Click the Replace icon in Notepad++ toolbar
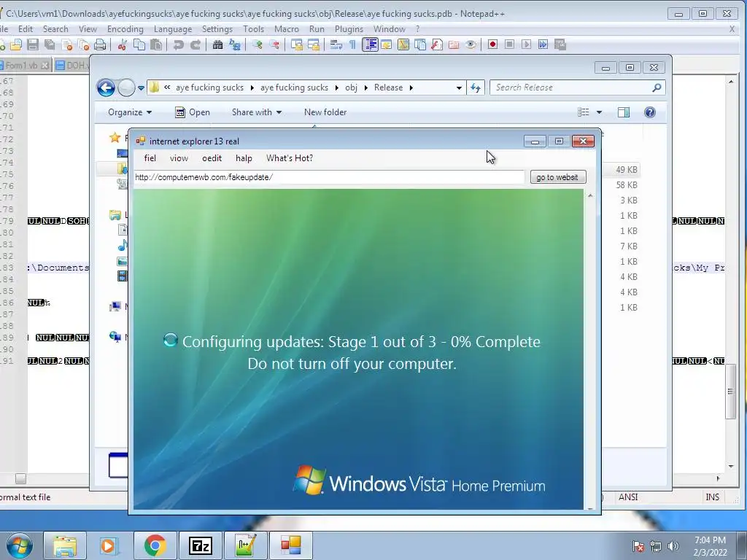This screenshot has height=560, width=747. [235, 44]
